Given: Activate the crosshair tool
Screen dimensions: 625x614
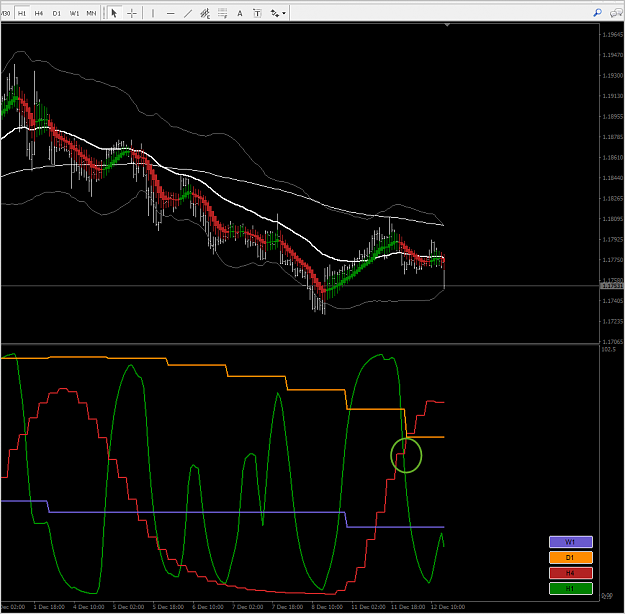Looking at the screenshot, I should click(132, 13).
